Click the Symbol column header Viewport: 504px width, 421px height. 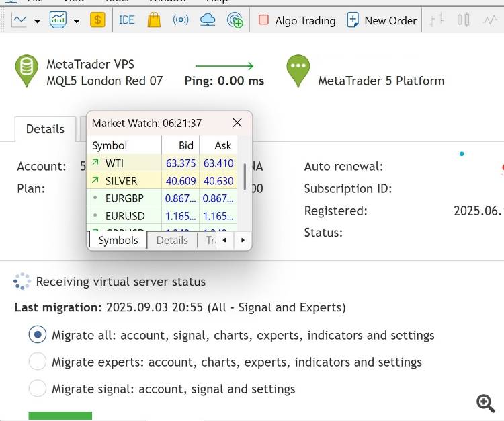124,145
